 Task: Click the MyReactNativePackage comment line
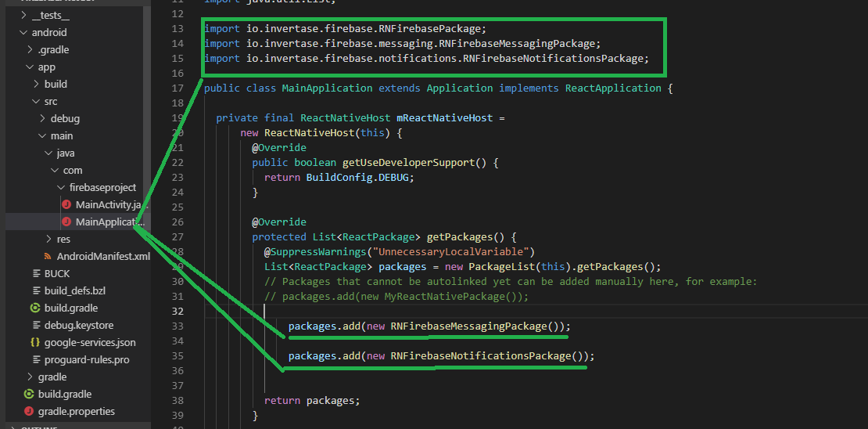[397, 297]
